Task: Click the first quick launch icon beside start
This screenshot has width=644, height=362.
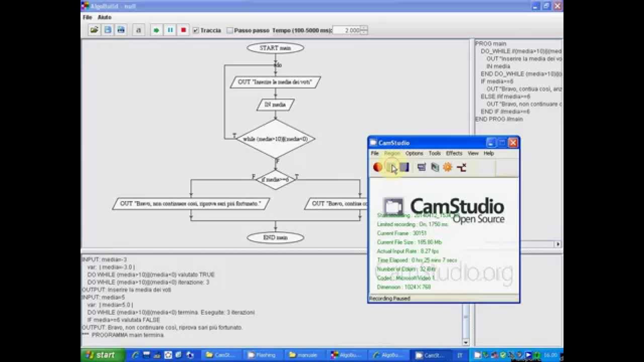Action: click(135, 355)
